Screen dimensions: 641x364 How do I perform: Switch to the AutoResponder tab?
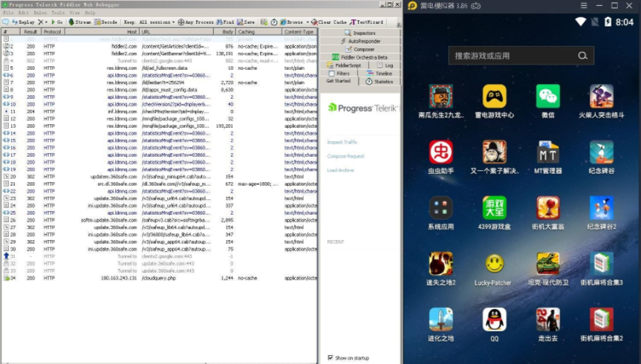coord(359,41)
